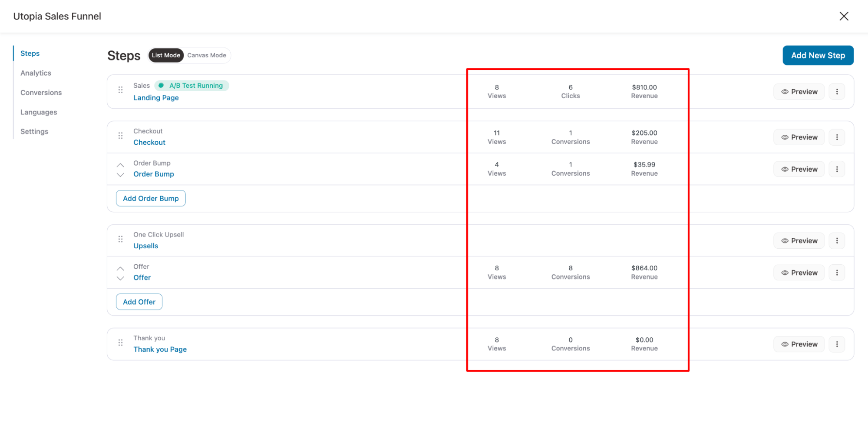Click the Add Order Bump button

click(151, 198)
